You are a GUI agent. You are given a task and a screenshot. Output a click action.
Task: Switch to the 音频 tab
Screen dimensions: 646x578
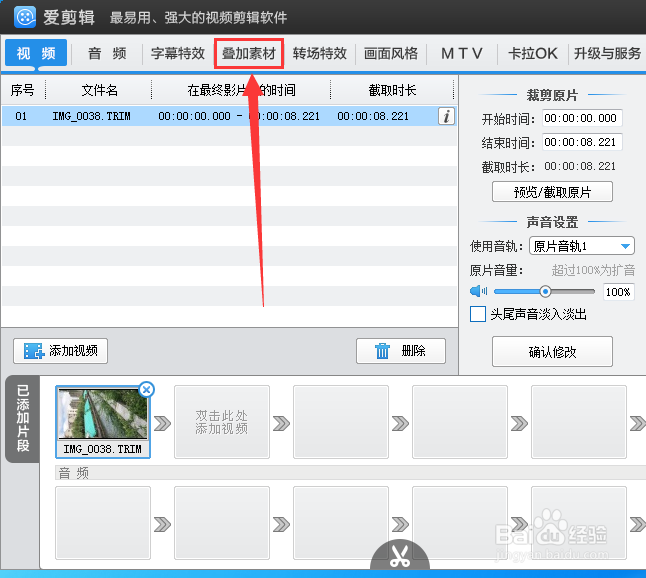pyautogui.click(x=107, y=54)
